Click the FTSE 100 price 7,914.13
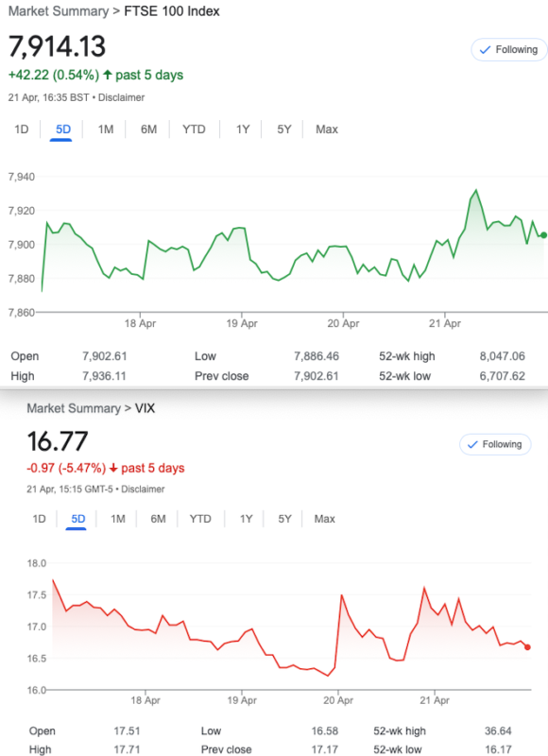548x756 pixels. pos(57,46)
